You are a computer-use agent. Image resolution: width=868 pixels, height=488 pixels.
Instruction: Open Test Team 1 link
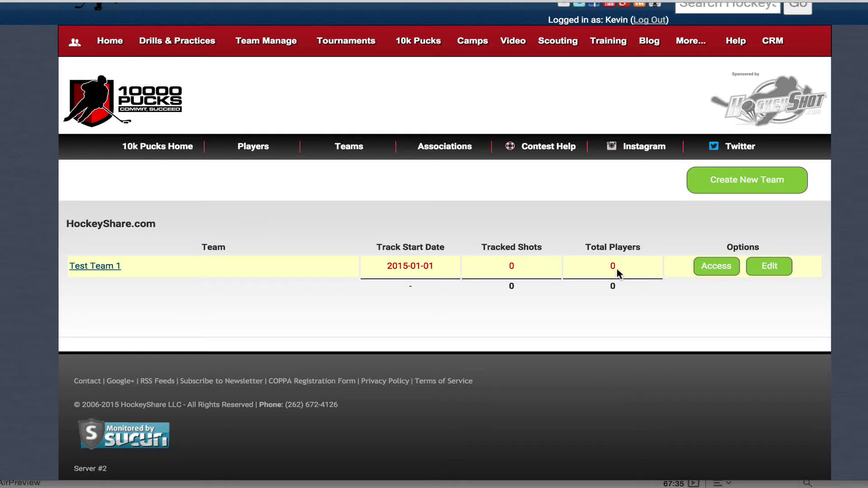tap(95, 266)
